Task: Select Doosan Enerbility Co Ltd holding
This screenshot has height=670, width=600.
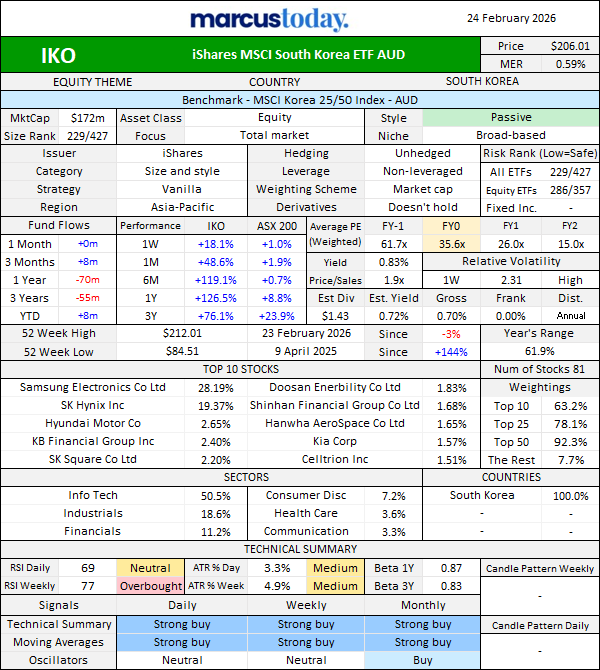Action: coord(335,387)
